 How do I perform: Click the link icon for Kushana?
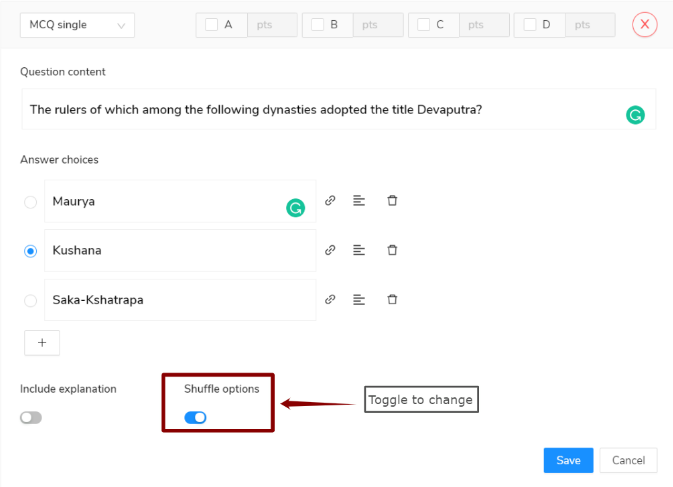pyautogui.click(x=330, y=250)
